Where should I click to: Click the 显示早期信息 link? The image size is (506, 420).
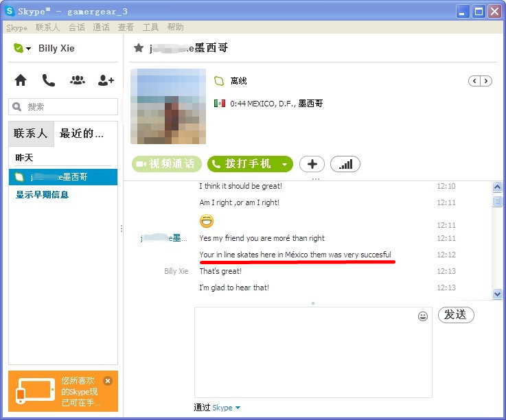click(42, 194)
